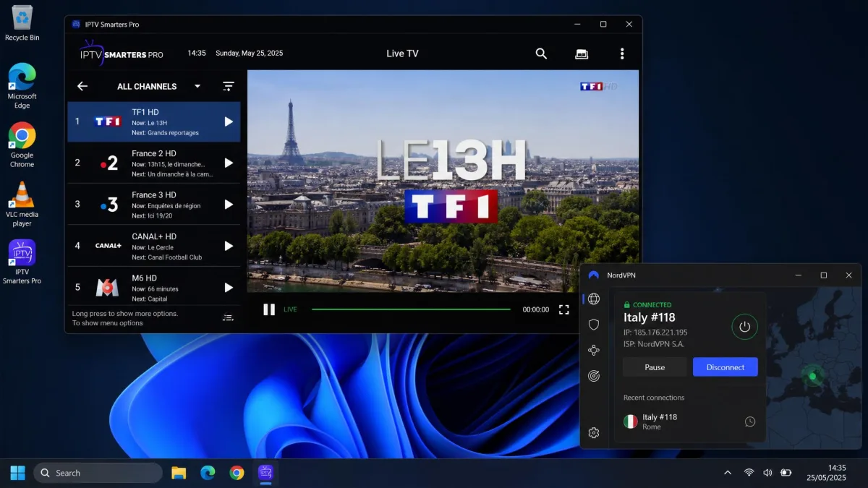Open search in IPTV Smarters Pro
The width and height of the screenshot is (868, 488).
coord(541,53)
